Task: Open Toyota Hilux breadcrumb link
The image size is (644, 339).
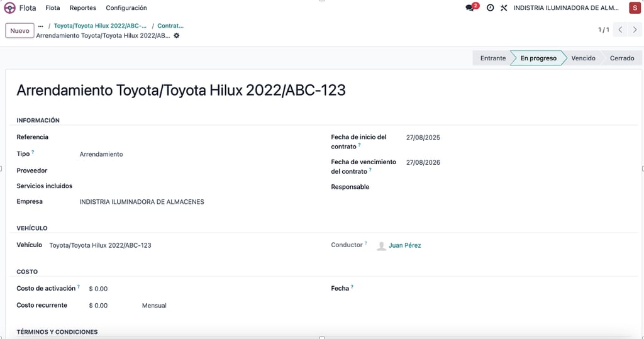Action: [100, 26]
